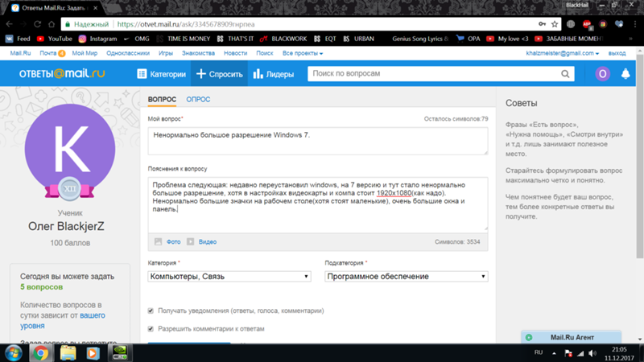
Task: Click the Ответы@mail.ru logo
Action: click(x=62, y=73)
